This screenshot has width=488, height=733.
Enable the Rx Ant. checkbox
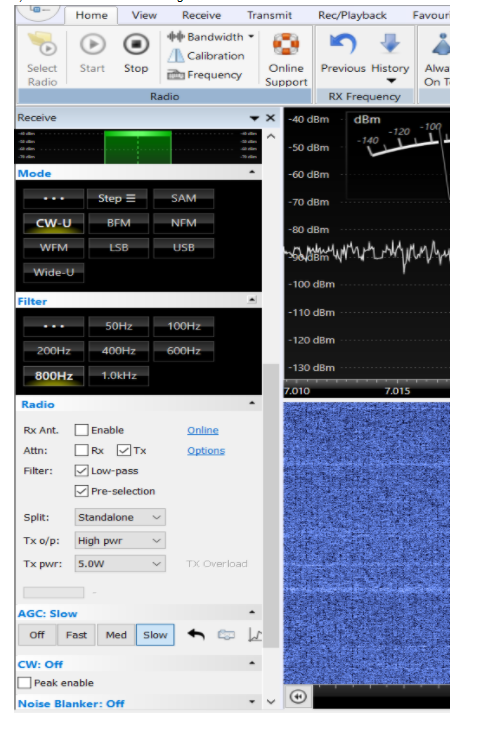(81, 430)
